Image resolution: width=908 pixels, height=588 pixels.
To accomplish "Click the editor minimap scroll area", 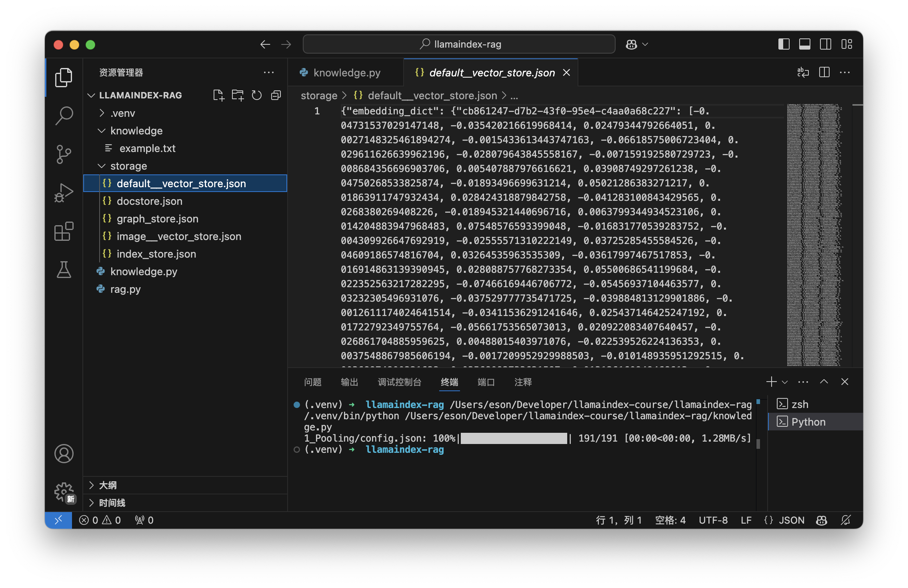I will (x=814, y=235).
